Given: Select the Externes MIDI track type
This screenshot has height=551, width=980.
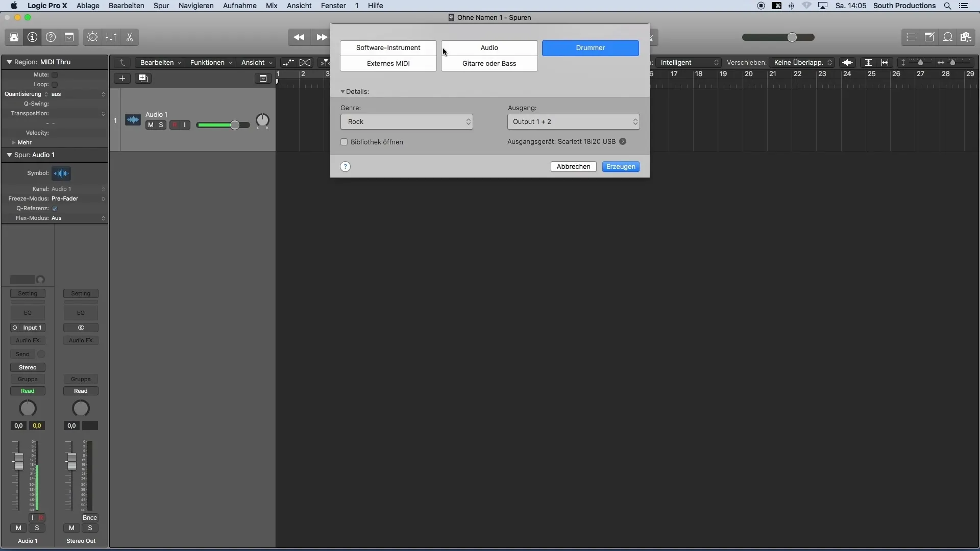Looking at the screenshot, I should click(x=388, y=64).
